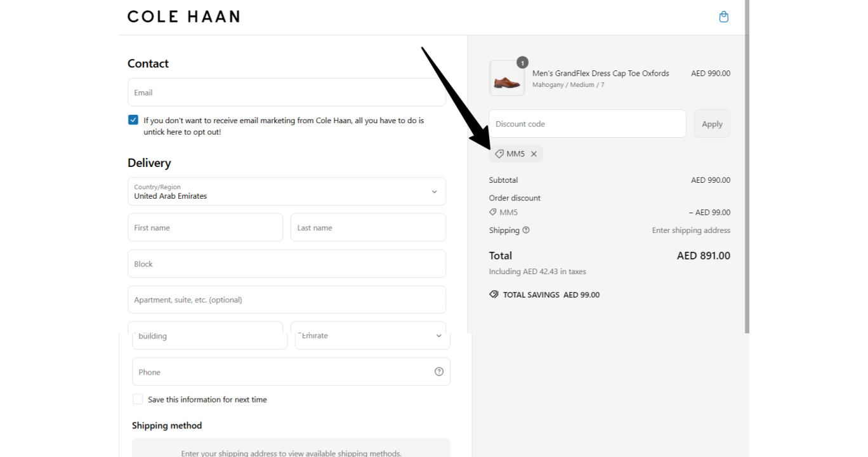Click the Contact heading
The image size is (868, 457).
148,63
